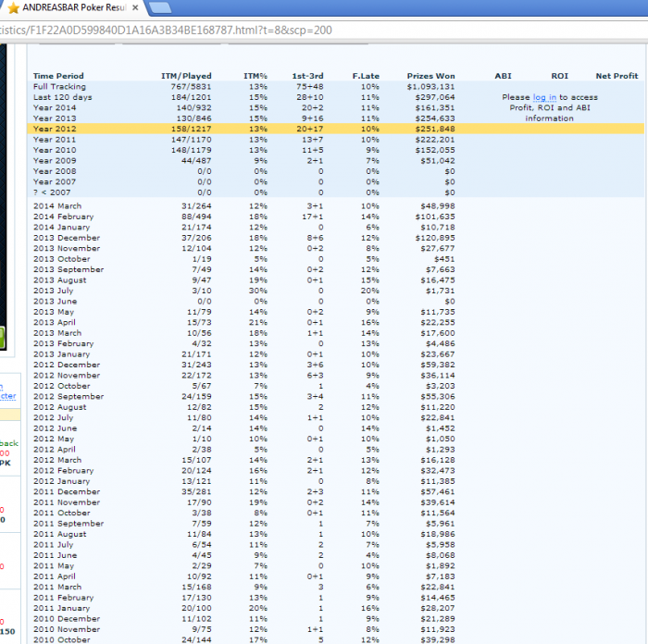
Task: Click the $120,895 prize for 2013 December
Action: click(435, 238)
